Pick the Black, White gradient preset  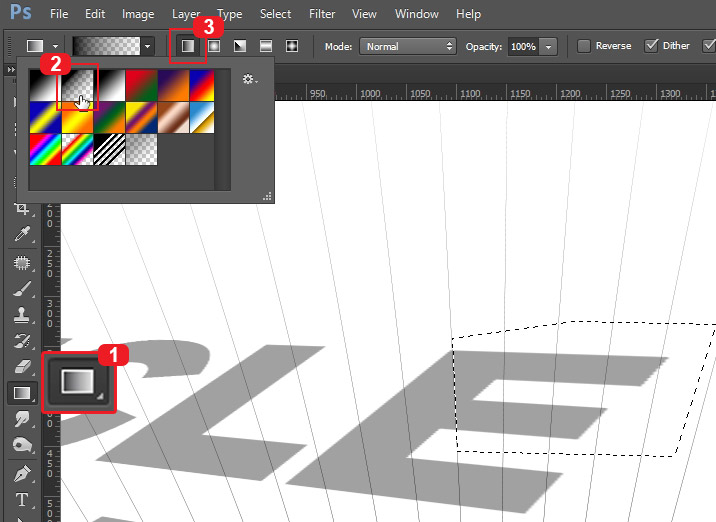click(109, 85)
